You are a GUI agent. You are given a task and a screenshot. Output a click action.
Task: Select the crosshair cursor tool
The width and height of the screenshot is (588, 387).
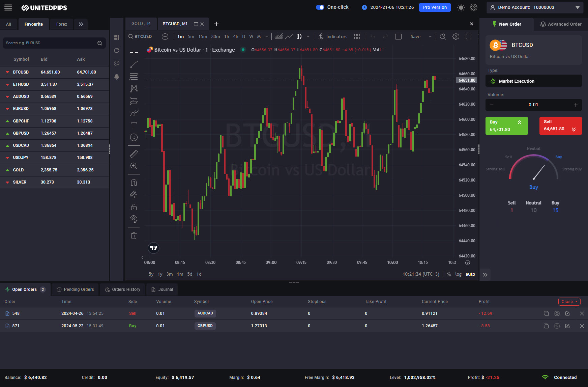(x=134, y=52)
